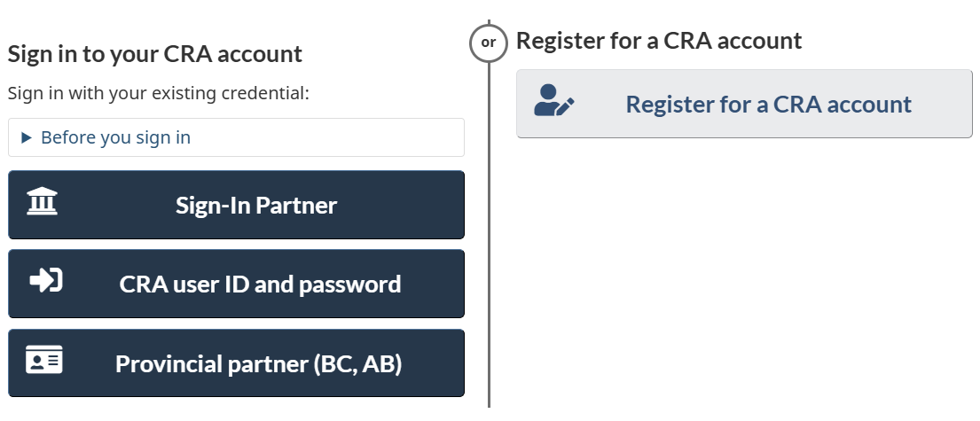Click the 'Sign in with your existing credential:' text
The height and width of the screenshot is (421, 980).
coord(159,92)
